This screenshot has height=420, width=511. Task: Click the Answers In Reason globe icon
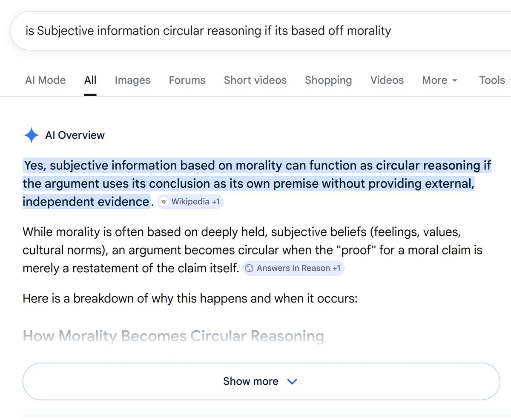pyautogui.click(x=250, y=268)
